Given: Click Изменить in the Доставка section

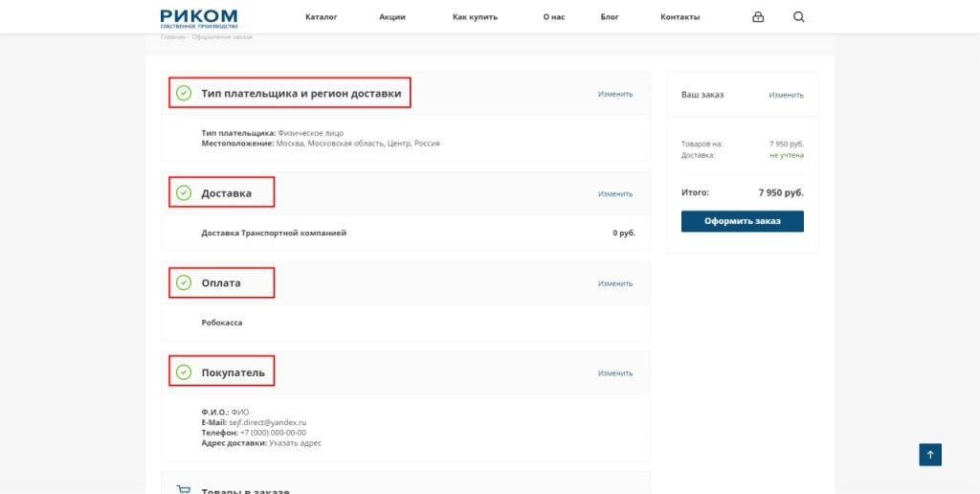Looking at the screenshot, I should 615,193.
